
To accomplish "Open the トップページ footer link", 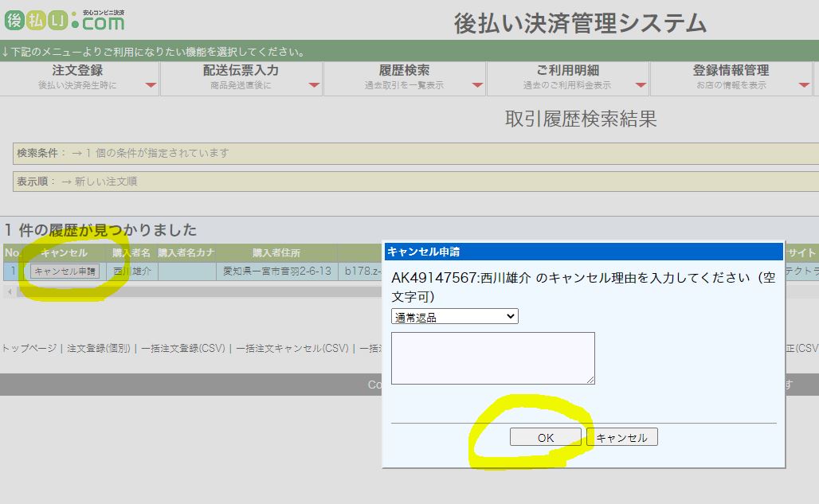I will click(x=29, y=348).
